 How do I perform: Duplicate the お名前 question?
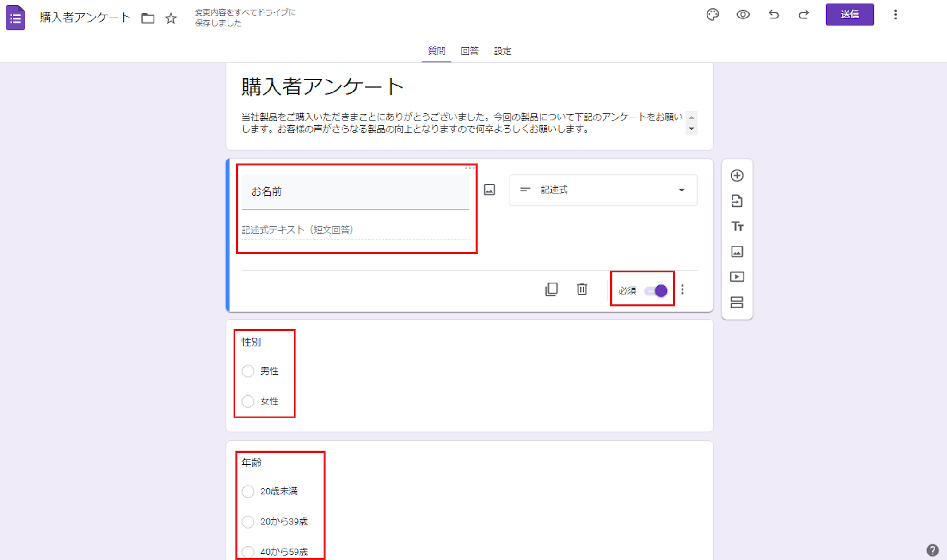coord(551,289)
